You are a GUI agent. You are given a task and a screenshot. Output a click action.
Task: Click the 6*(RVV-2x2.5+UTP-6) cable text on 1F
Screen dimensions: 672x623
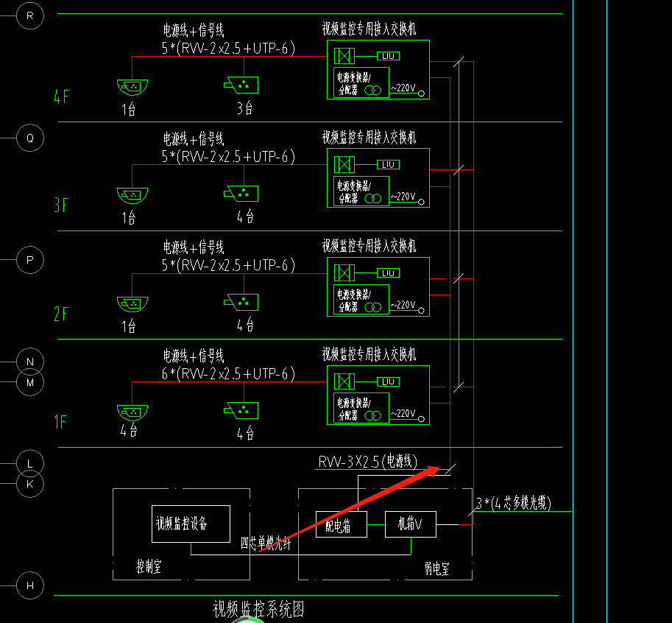[228, 374]
